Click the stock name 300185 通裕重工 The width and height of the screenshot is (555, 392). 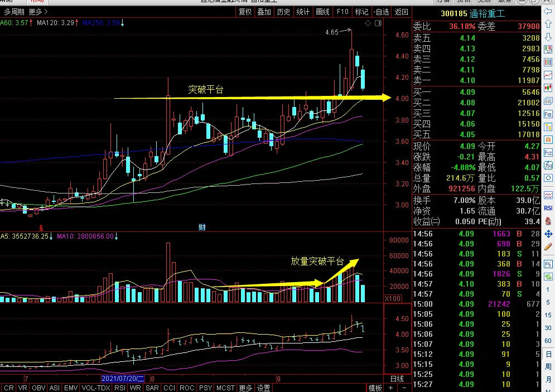click(x=472, y=14)
